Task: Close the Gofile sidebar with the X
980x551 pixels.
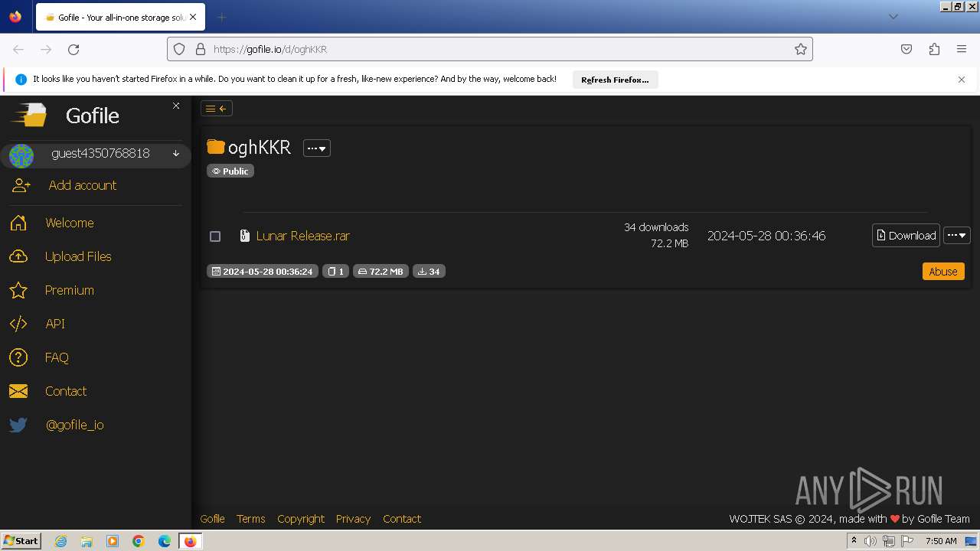Action: (176, 106)
